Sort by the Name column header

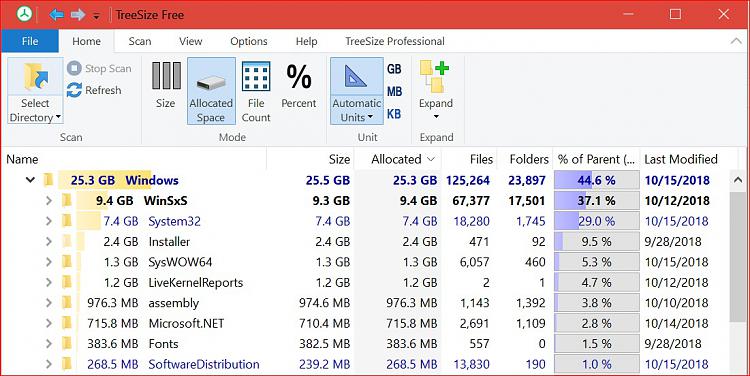(x=133, y=159)
